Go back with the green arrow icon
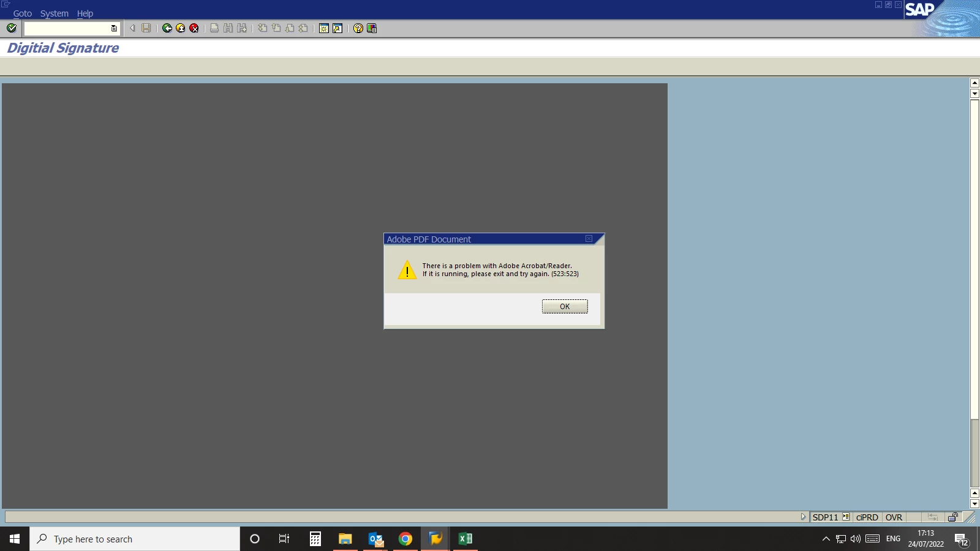The width and height of the screenshot is (980, 551). click(x=167, y=28)
